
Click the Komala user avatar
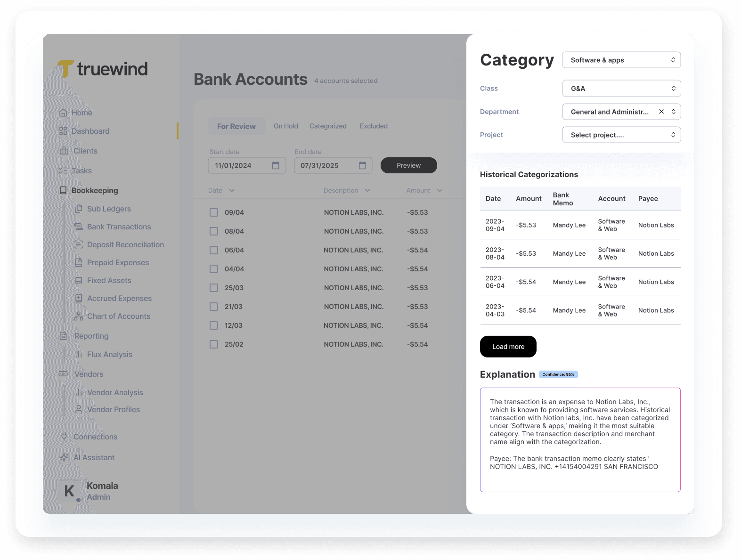click(70, 491)
